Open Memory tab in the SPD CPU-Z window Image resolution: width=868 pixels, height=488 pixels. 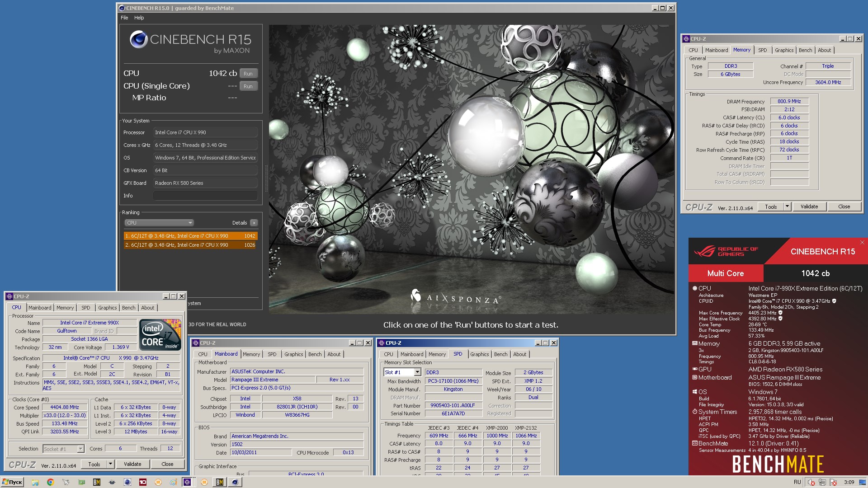(437, 354)
